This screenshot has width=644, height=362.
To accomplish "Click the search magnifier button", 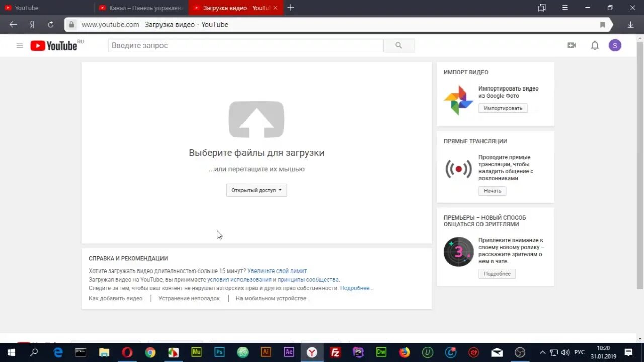I will [x=399, y=45].
